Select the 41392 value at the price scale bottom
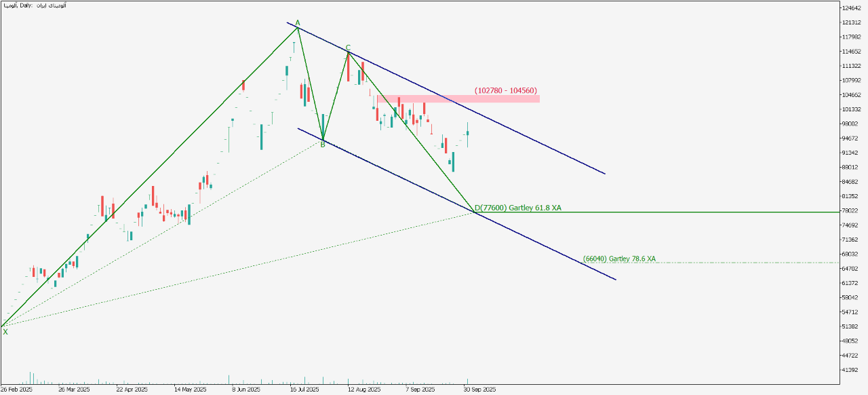This screenshot has height=395, width=868. 851,370
